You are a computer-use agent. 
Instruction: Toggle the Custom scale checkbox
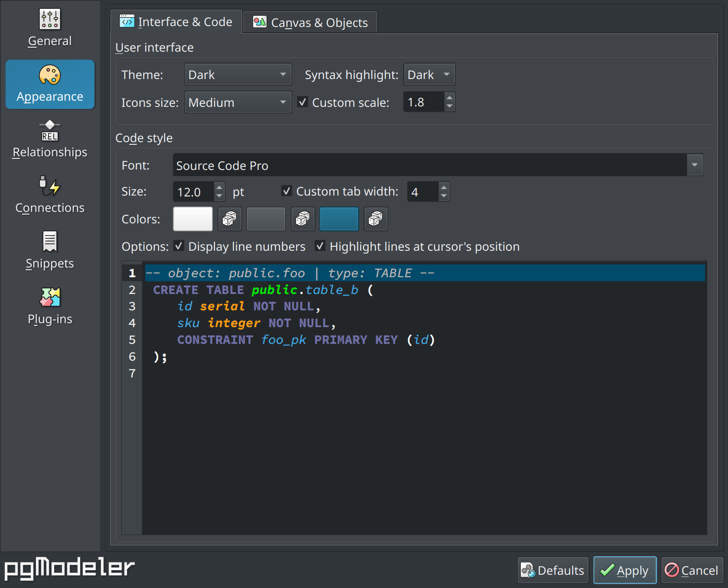(302, 102)
